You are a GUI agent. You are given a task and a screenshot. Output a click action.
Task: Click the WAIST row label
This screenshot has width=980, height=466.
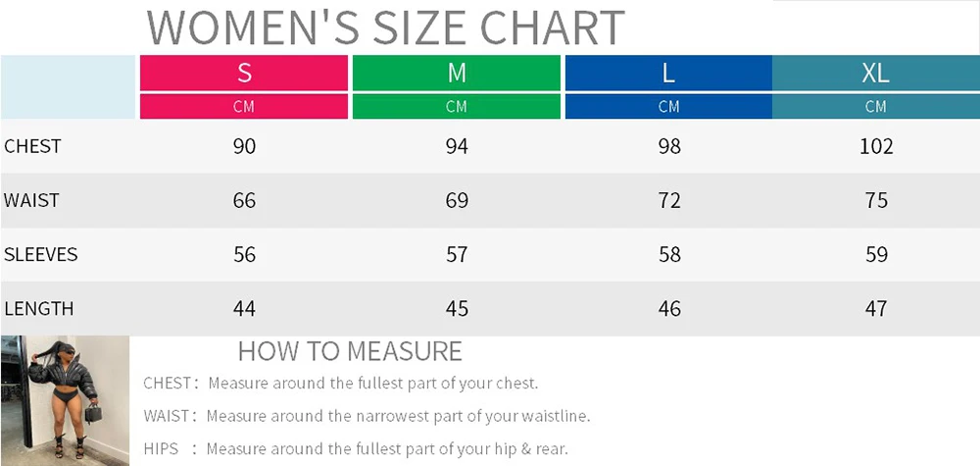pos(31,200)
